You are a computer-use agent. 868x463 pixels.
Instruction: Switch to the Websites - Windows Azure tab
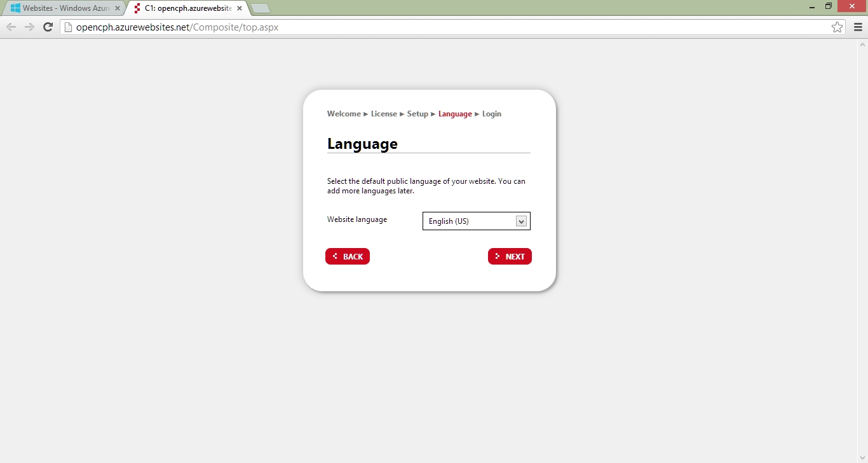60,8
